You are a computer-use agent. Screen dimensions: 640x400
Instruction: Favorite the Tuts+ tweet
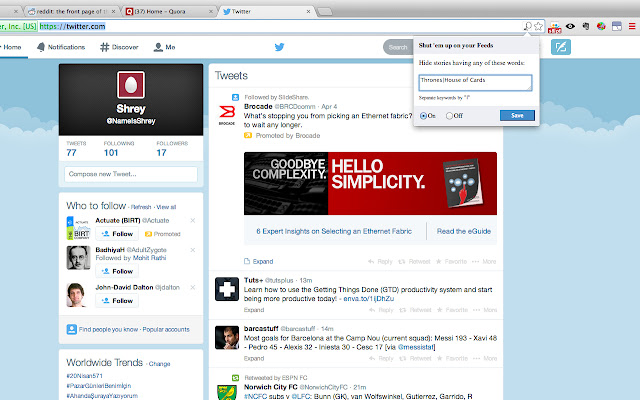point(452,310)
